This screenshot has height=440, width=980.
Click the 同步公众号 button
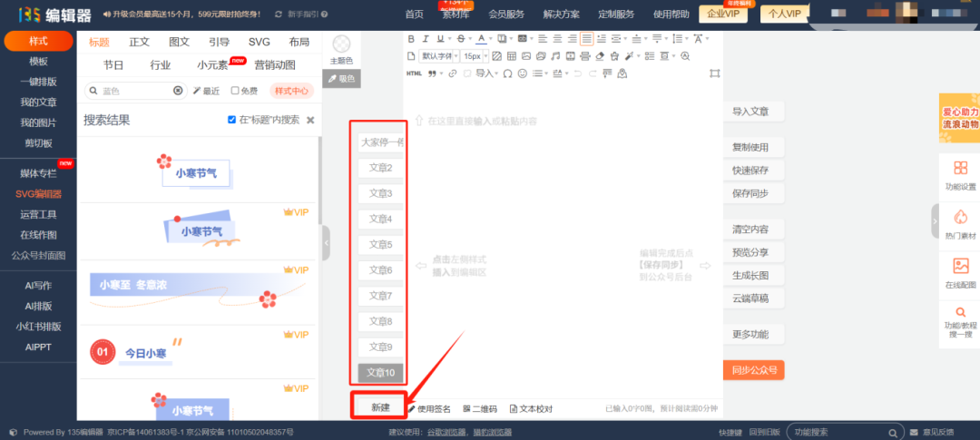tap(754, 370)
